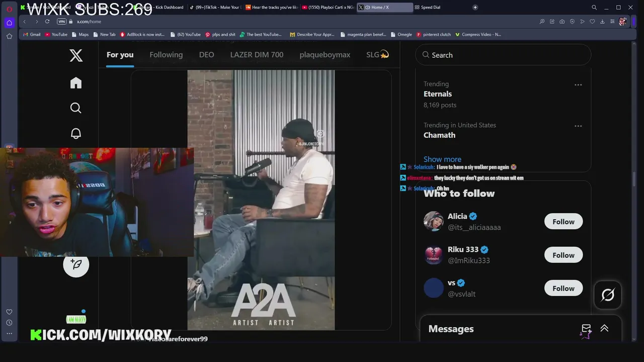This screenshot has height=362, width=644.
Task: Open the Explore search icon in sidebar
Action: (x=76, y=108)
